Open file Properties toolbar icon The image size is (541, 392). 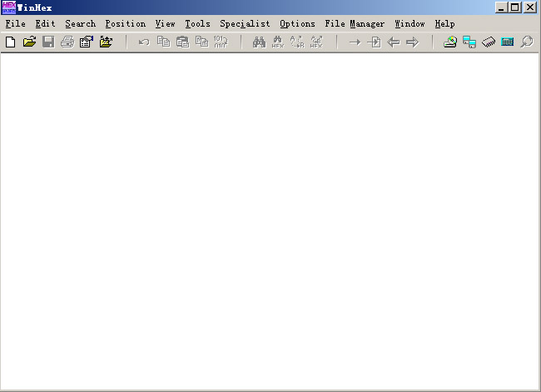[87, 42]
